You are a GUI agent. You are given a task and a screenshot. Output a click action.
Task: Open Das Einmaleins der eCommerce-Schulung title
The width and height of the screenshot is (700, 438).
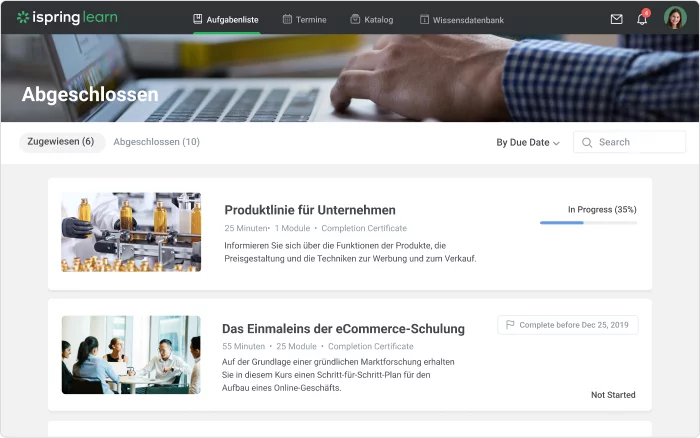(343, 329)
